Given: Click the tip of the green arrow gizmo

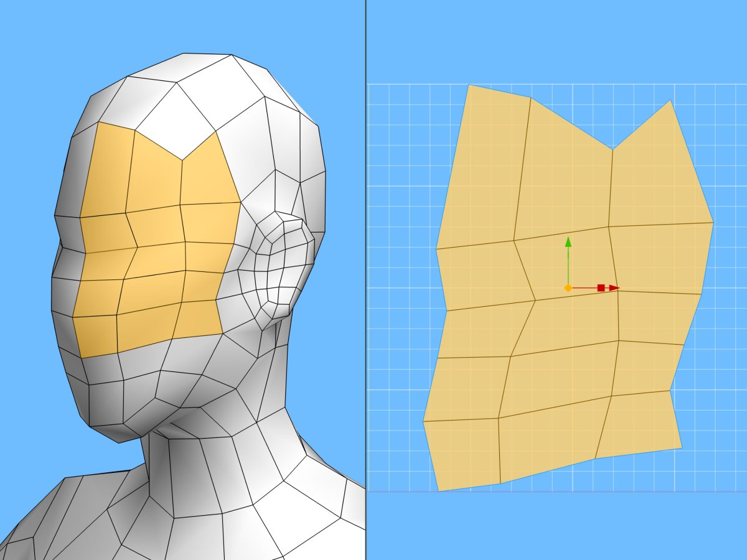Looking at the screenshot, I should click(x=568, y=240).
